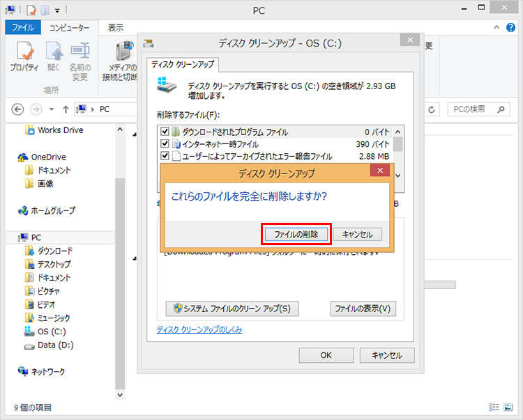Uncheck the エラー報告ファイル checkbox
523x420 pixels.
click(x=165, y=157)
